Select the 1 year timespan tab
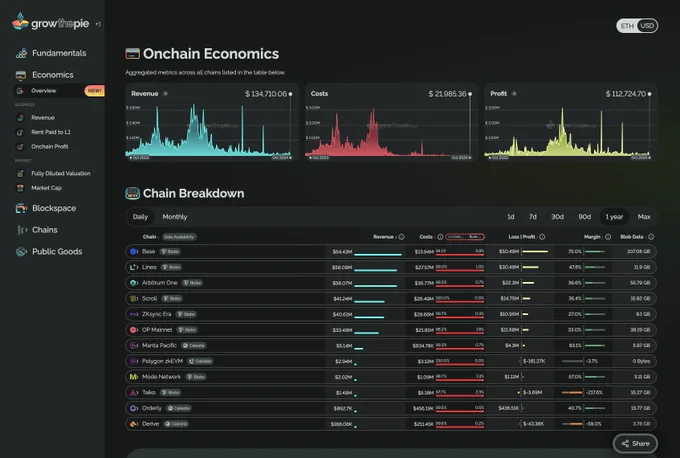The height and width of the screenshot is (458, 680). coord(614,217)
